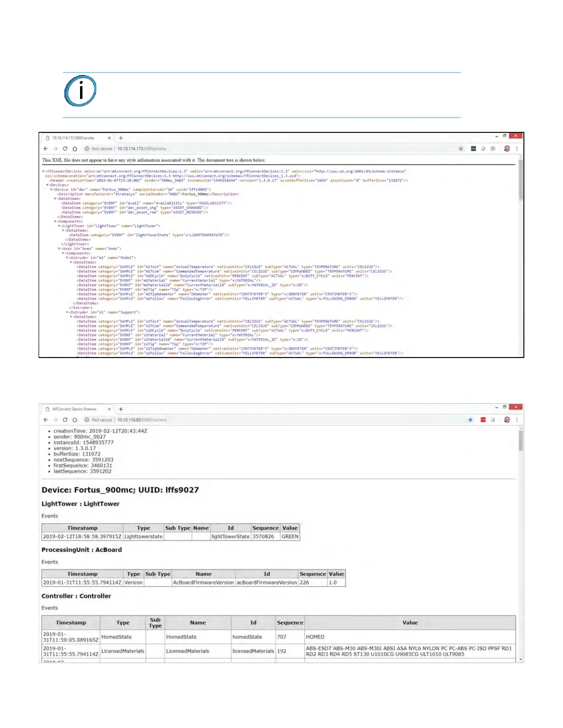The image size is (563, 728).
Task: Collapse the Extruder id="s1" Support node
Action: click(x=67, y=313)
